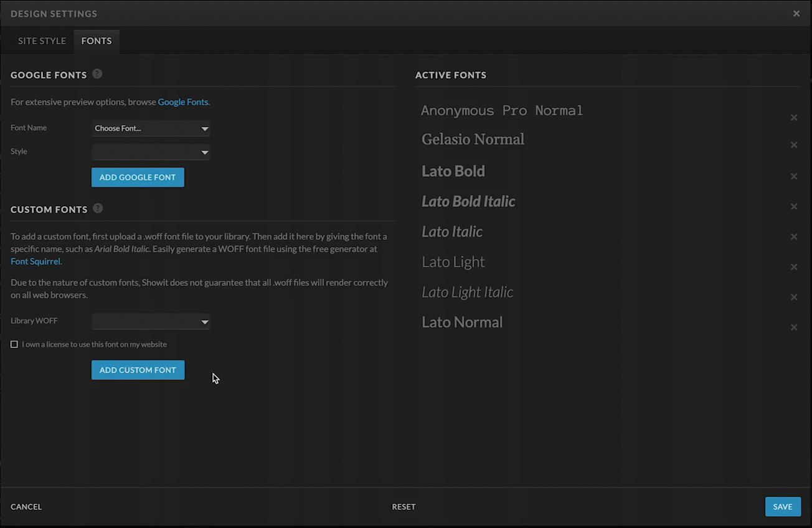Remove Lato Italic using its X icon
Viewport: 812px width, 528px height.
point(794,237)
